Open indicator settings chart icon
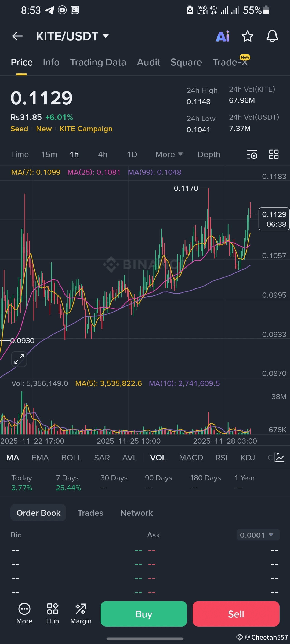Screen dimensions: 290x644 tap(279, 458)
